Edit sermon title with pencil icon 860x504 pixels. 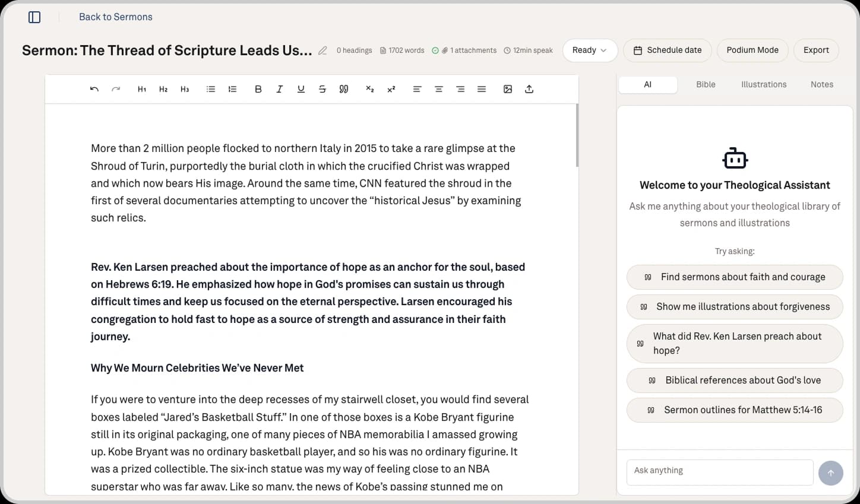322,50
